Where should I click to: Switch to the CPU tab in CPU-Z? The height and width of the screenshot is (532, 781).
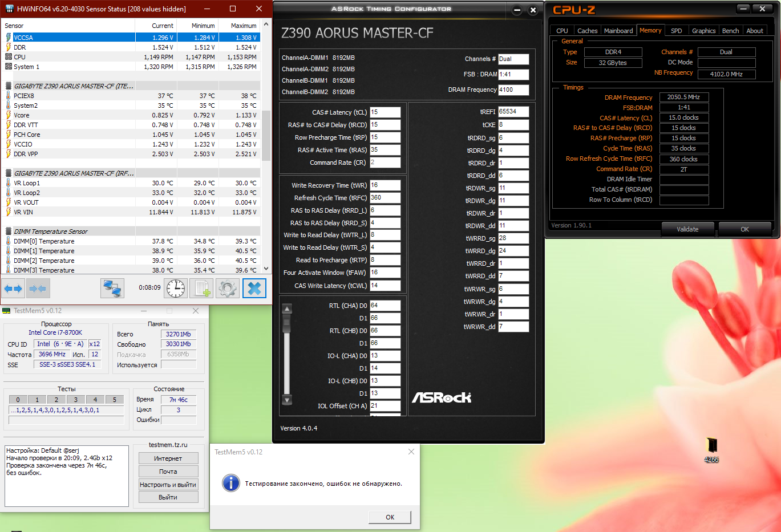pos(562,31)
